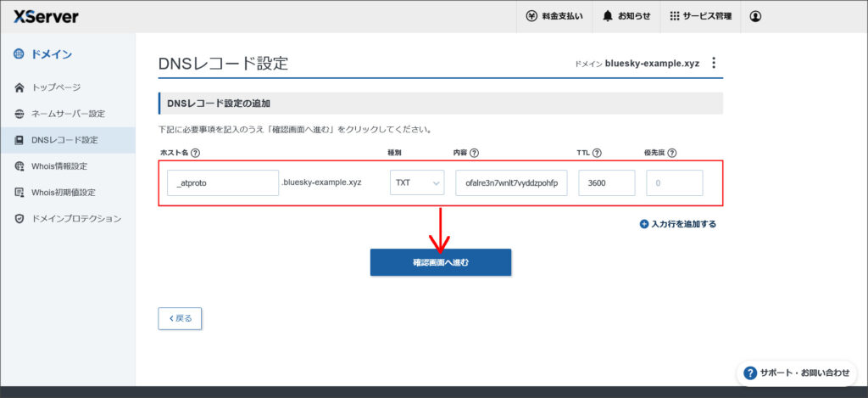The width and height of the screenshot is (868, 398).
Task: Click the disabled 優先度 priority field
Action: (x=675, y=183)
